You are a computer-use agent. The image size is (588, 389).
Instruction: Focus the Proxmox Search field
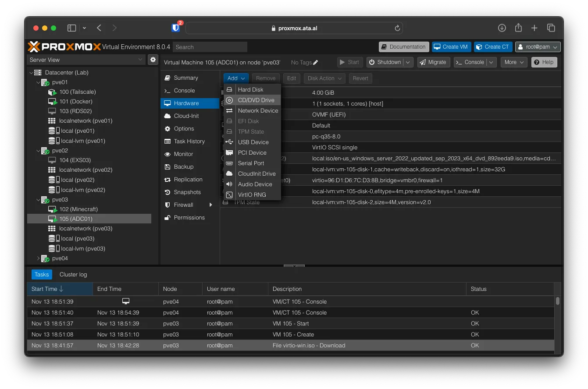[210, 47]
